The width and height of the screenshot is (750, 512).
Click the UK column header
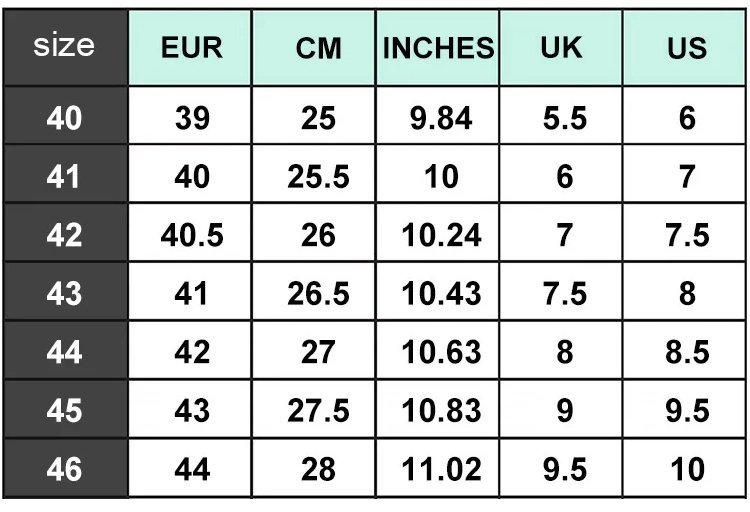pyautogui.click(x=564, y=48)
